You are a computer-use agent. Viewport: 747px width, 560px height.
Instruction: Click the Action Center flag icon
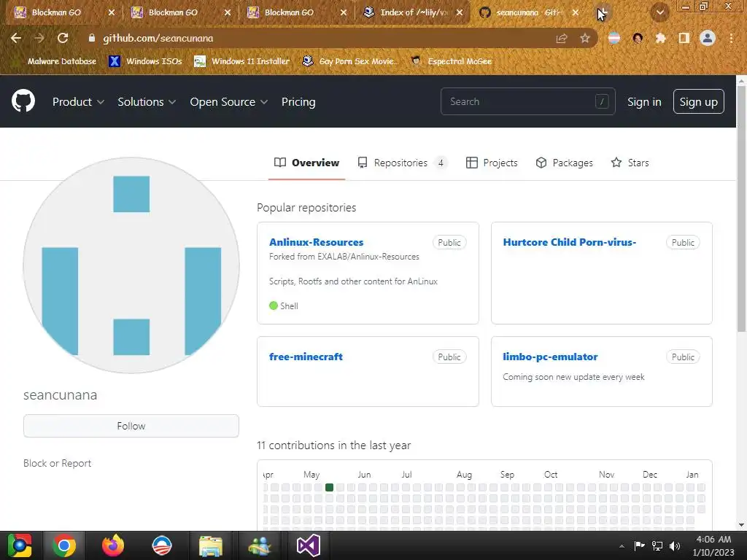pos(639,545)
